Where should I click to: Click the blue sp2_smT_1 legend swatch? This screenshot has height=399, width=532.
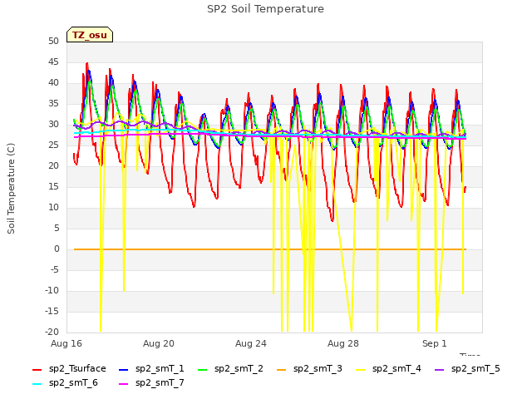click(124, 369)
